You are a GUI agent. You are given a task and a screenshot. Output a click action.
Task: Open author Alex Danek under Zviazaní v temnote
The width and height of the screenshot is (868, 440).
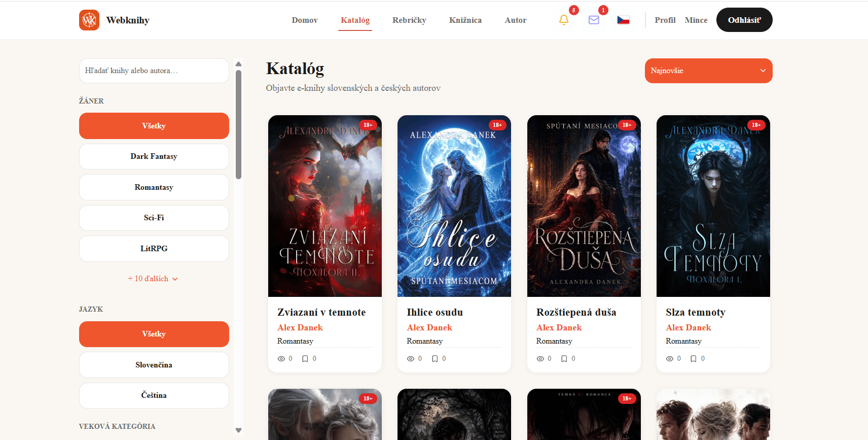tap(300, 328)
